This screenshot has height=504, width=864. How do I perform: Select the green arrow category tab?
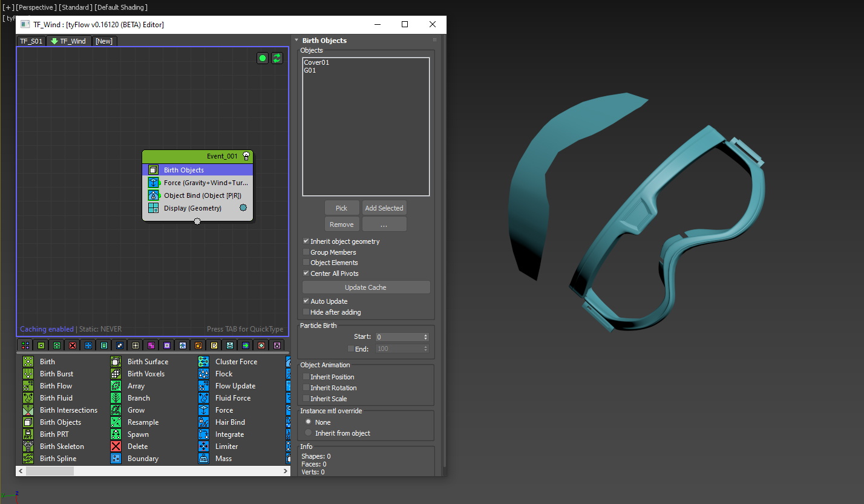tap(246, 345)
